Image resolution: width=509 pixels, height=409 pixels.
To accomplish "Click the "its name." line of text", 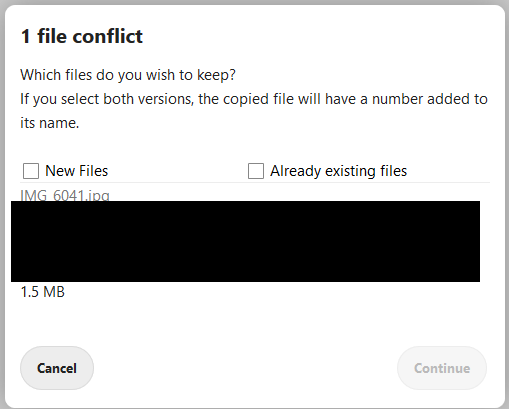I will [x=50, y=123].
